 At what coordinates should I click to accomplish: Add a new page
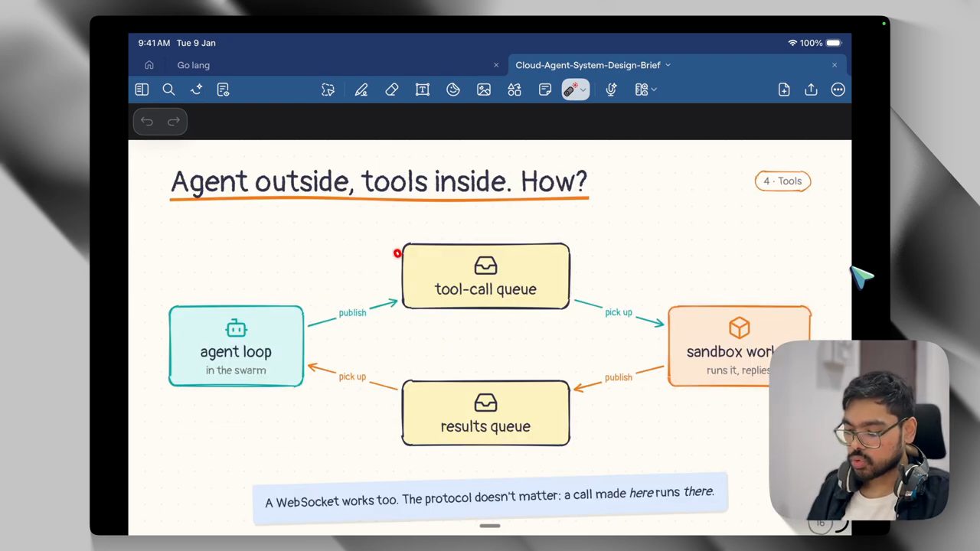coord(784,90)
